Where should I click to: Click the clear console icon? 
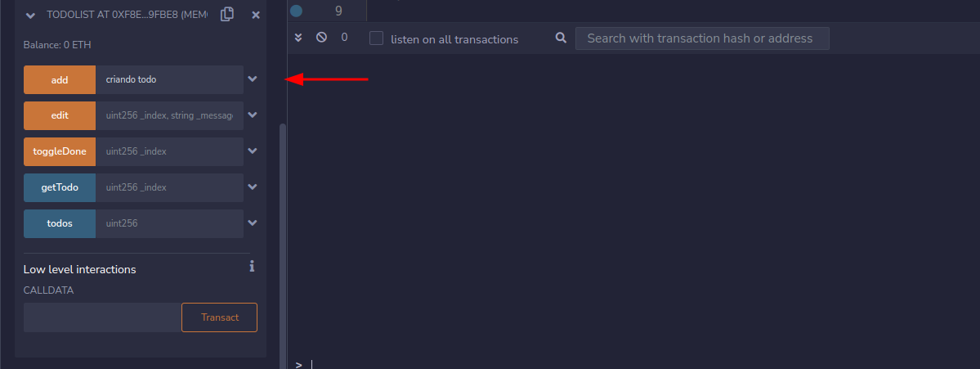pos(322,38)
